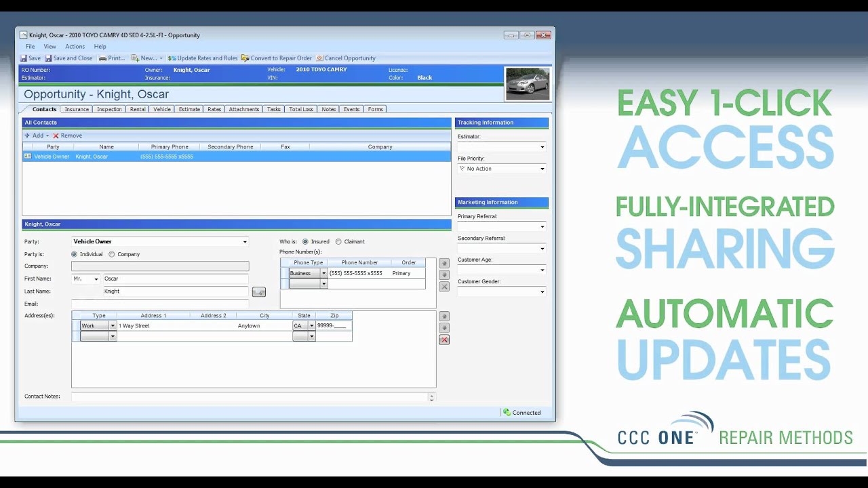Move phone number up arrow icon
The width and height of the screenshot is (868, 488).
[444, 263]
